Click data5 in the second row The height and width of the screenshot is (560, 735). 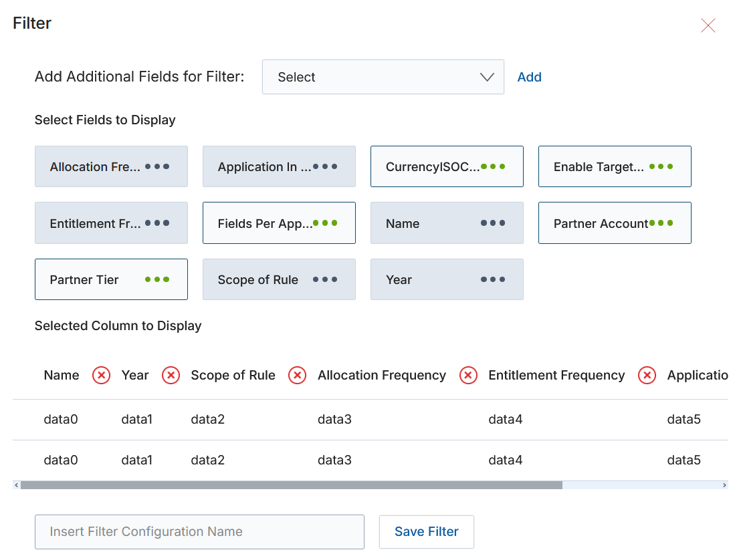pyautogui.click(x=684, y=460)
